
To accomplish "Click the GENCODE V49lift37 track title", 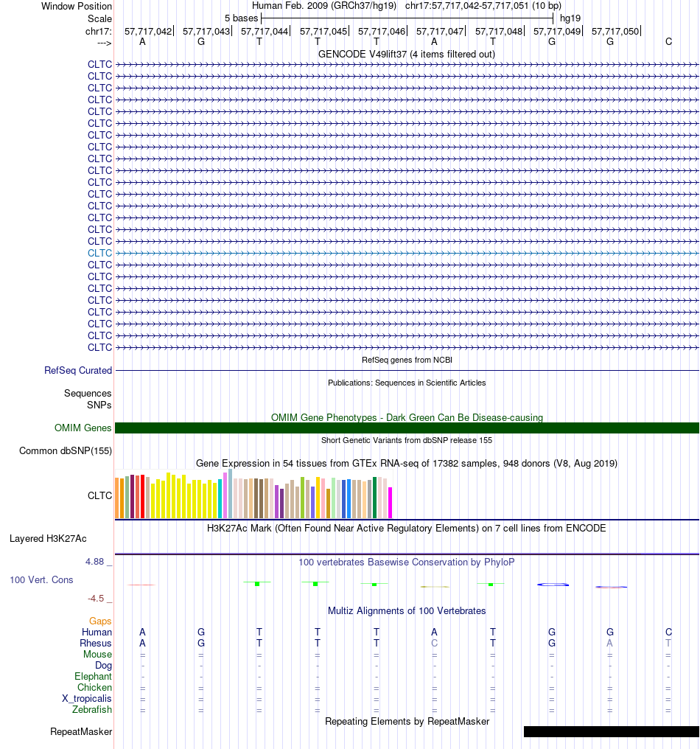I will [406, 54].
